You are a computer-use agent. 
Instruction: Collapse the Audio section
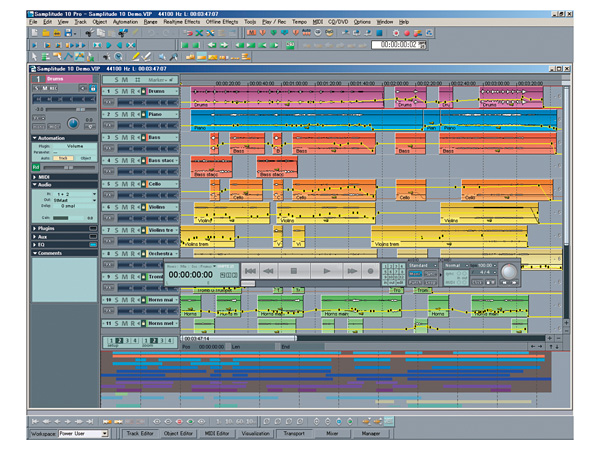35,184
